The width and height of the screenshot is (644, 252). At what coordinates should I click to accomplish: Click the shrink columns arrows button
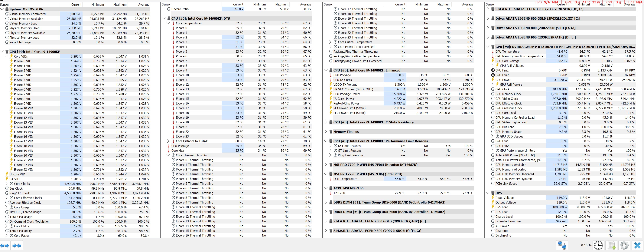pyautogui.click(x=17, y=246)
